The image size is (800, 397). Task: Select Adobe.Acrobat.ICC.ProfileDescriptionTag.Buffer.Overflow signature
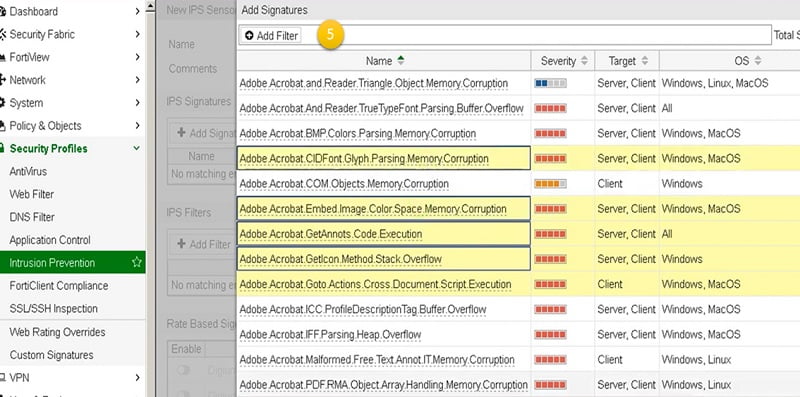363,309
